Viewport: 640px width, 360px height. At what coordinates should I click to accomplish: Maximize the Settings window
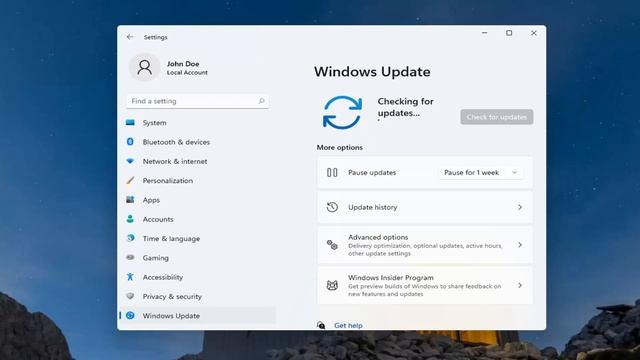tap(509, 33)
